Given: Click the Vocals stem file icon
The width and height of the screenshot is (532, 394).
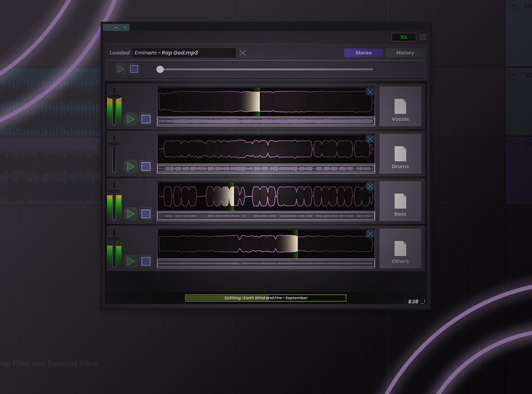Looking at the screenshot, I should 400,106.
